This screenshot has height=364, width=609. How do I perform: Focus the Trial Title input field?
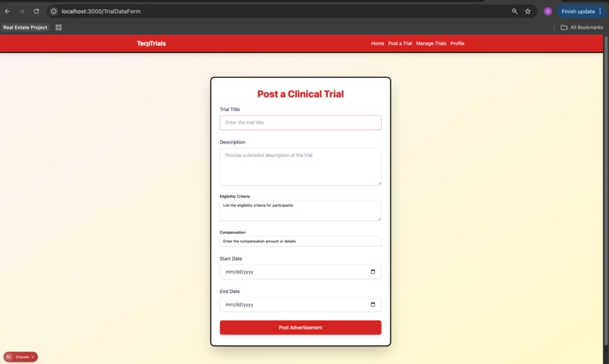tap(301, 122)
